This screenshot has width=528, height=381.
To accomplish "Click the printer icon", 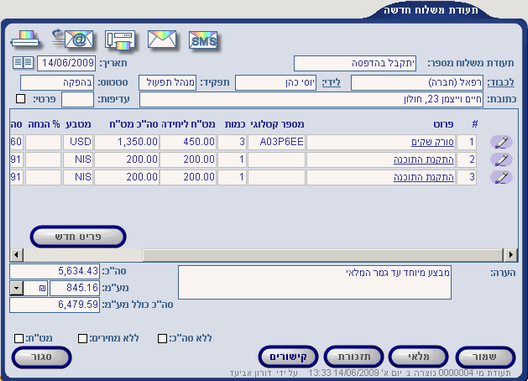I will pos(25,39).
